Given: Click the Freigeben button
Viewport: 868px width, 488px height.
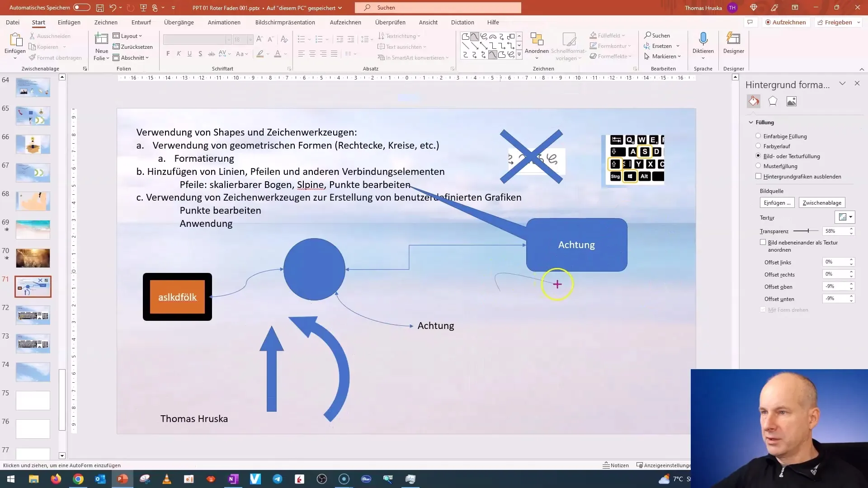Looking at the screenshot, I should [835, 22].
